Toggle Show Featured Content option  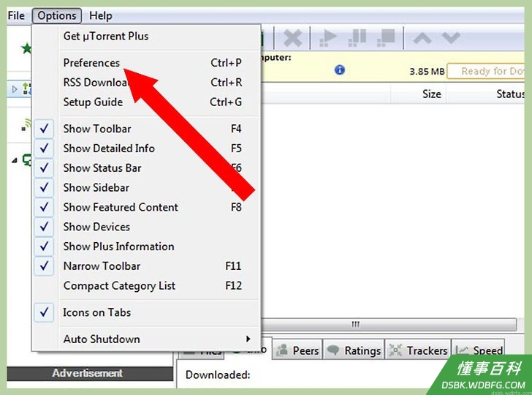pyautogui.click(x=147, y=207)
